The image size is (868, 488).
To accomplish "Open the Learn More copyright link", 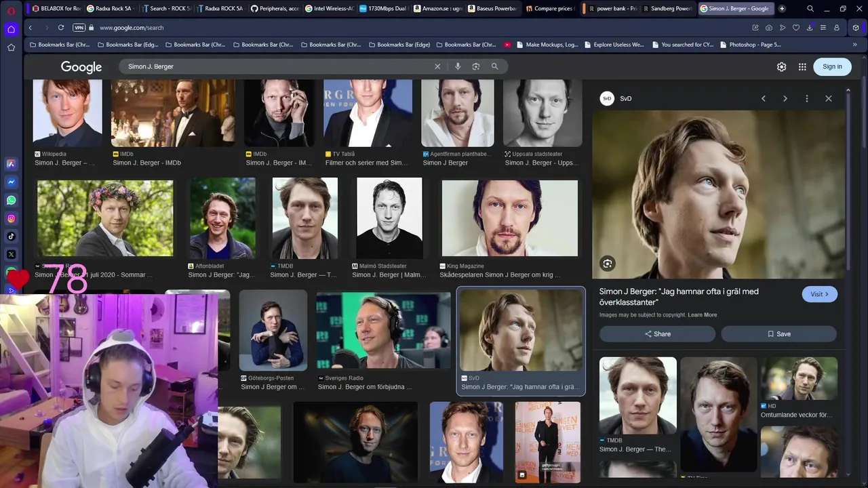I will (x=702, y=315).
